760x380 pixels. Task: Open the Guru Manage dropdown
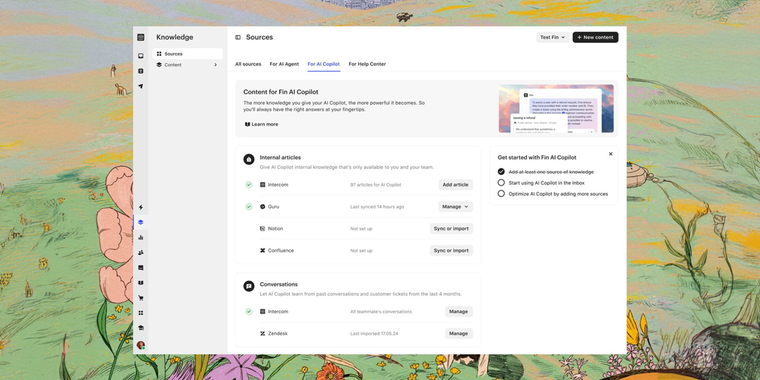pos(456,206)
